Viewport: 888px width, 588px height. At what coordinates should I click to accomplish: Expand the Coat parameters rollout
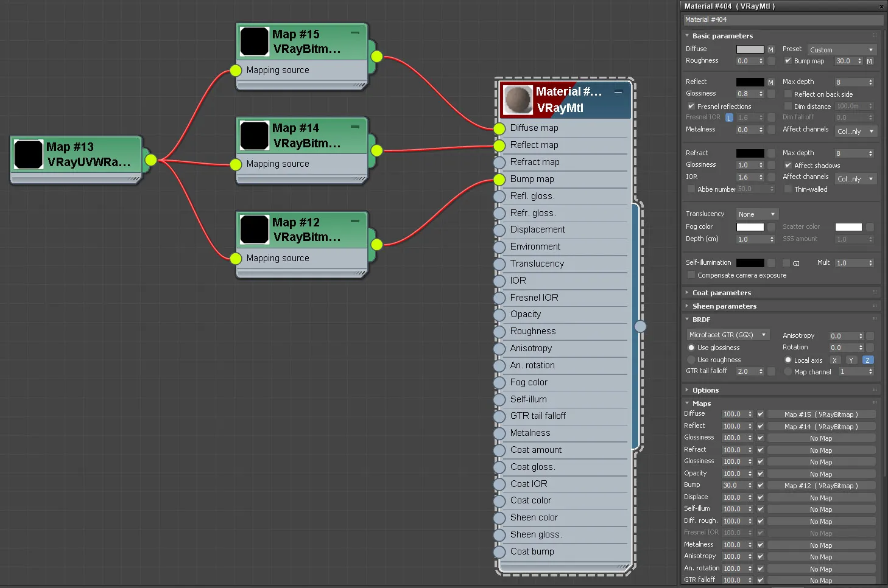pyautogui.click(x=721, y=293)
